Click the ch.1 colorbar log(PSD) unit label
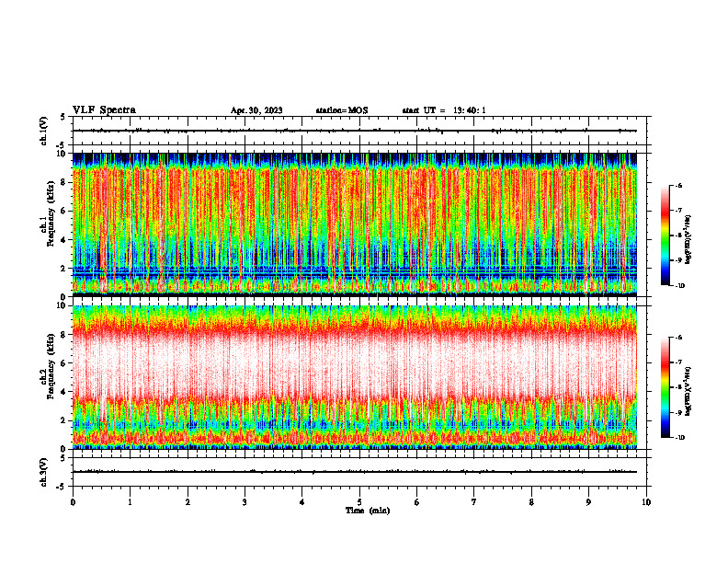Image resolution: width=728 pixels, height=563 pixels. 688,240
